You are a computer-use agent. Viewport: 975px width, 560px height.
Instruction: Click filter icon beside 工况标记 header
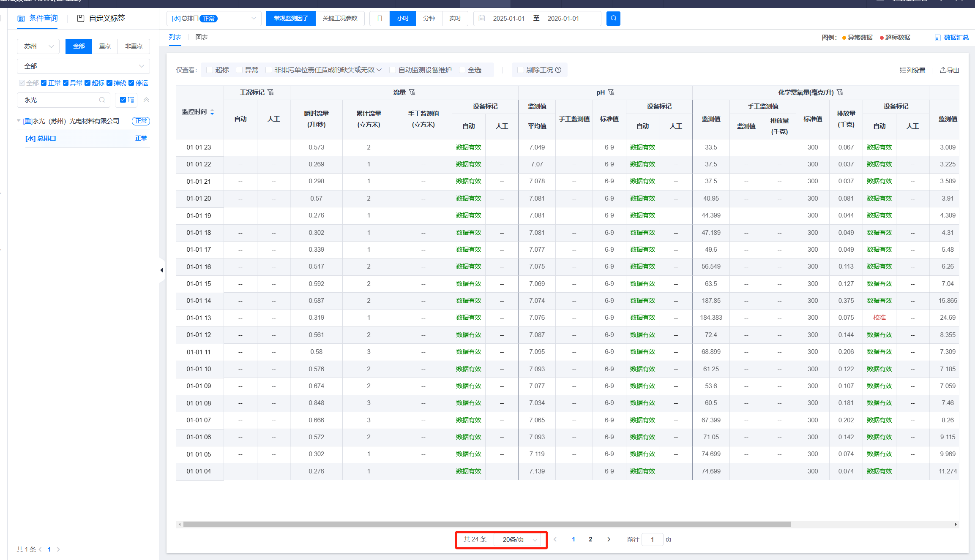pos(270,92)
